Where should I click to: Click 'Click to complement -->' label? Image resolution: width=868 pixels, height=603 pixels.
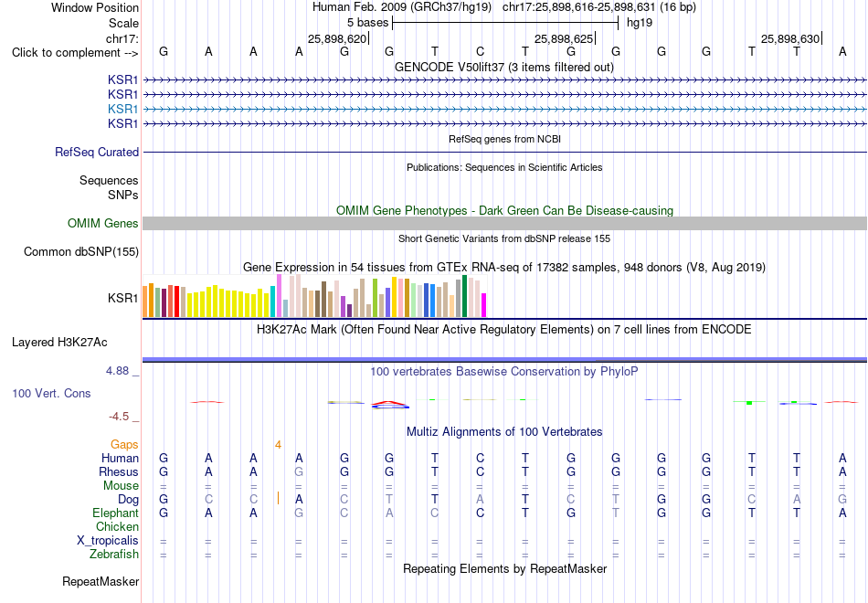(x=75, y=53)
